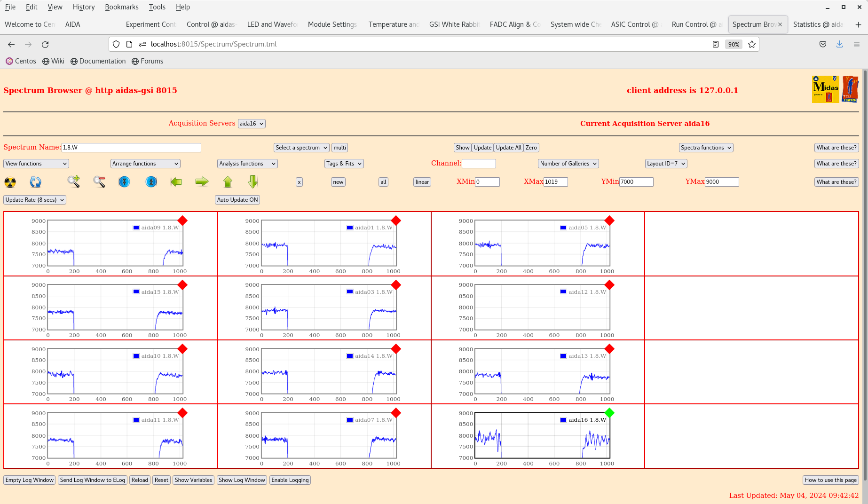This screenshot has width=868, height=504.
Task: Click the Zero button
Action: pos(531,148)
